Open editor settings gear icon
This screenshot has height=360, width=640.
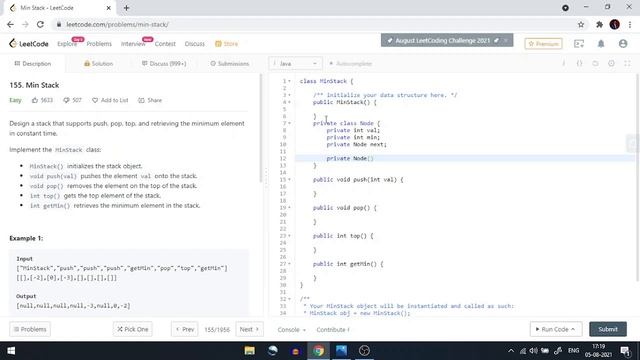point(611,63)
